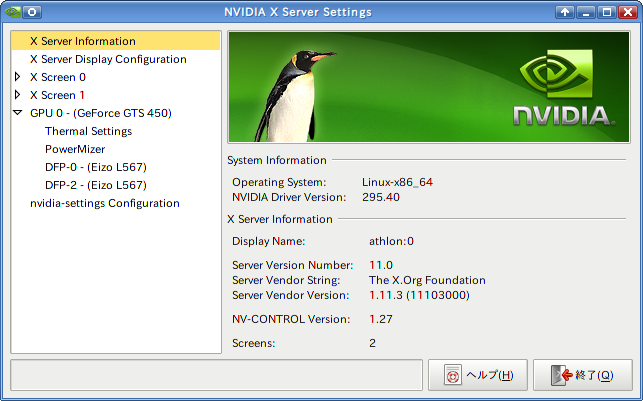This screenshot has height=401, width=643.
Task: Click the Screens count value 2
Action: coord(372,343)
